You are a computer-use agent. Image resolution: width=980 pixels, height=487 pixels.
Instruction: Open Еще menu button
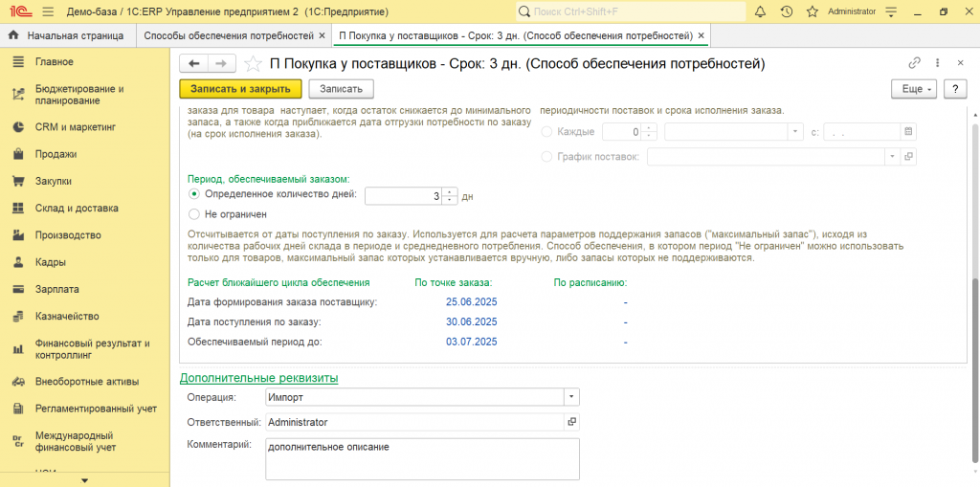coord(913,89)
